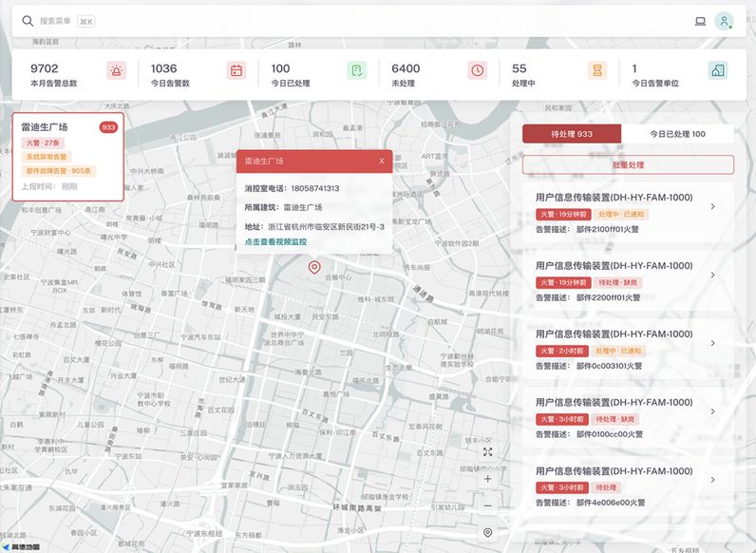Click the 933 red badge on unit card

(x=108, y=127)
